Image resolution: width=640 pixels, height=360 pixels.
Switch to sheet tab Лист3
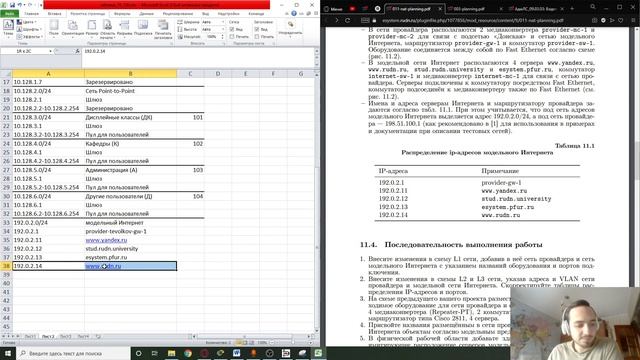pyautogui.click(x=65, y=336)
